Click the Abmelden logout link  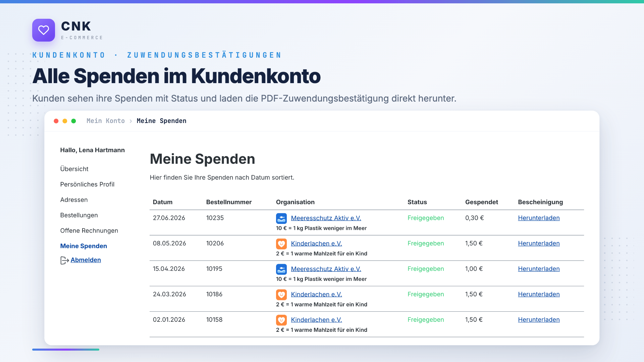point(86,260)
